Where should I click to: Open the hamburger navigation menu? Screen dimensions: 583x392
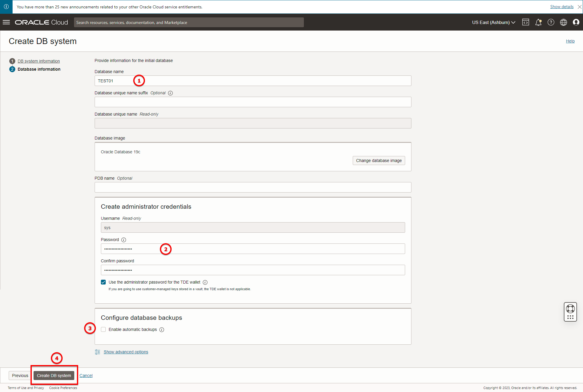tap(6, 22)
